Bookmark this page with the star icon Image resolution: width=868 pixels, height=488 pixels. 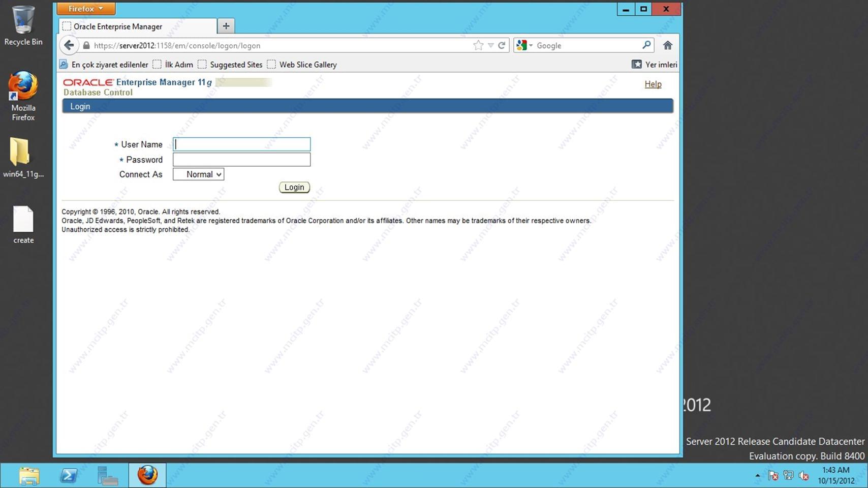(478, 45)
